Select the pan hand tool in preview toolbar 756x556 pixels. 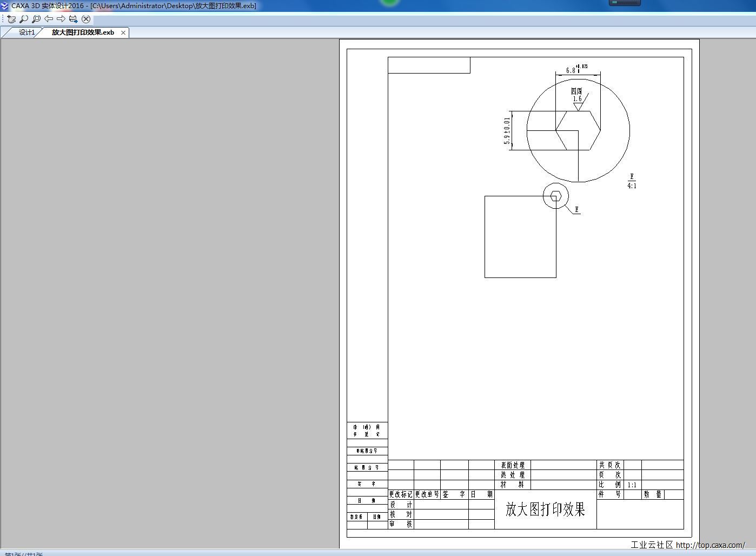tap(11, 19)
